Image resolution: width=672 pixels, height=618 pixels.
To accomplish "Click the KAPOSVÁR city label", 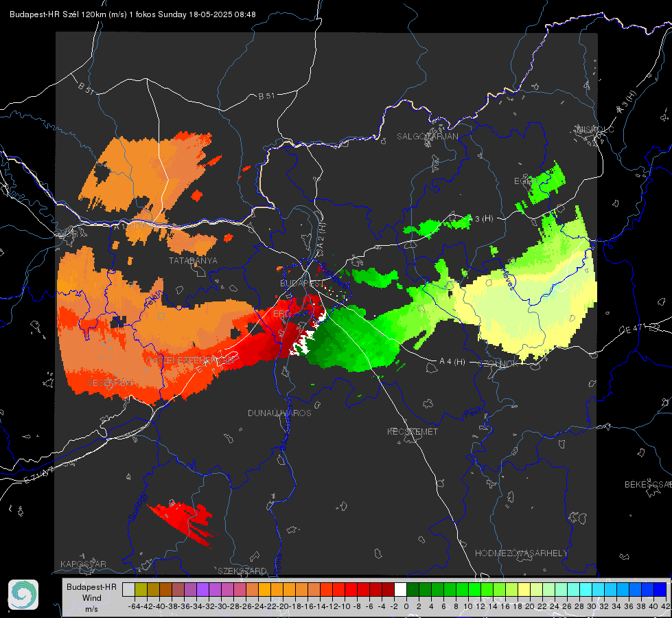I will click(x=83, y=564).
